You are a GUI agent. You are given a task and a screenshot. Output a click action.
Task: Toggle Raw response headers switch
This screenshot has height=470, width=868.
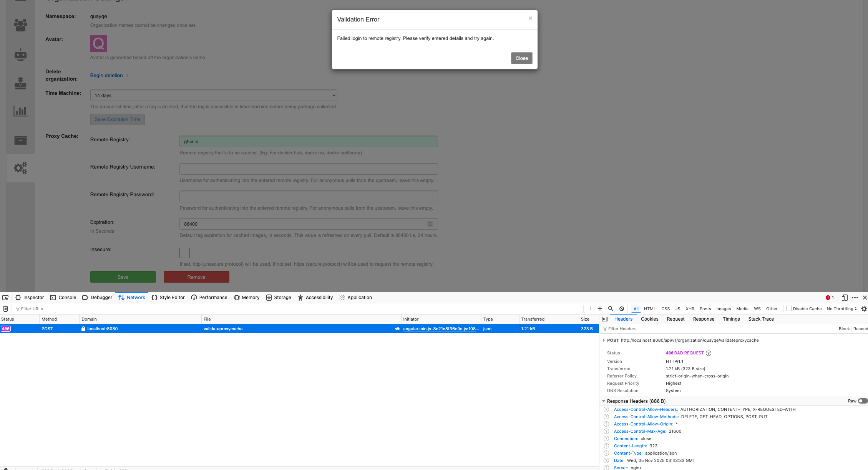pyautogui.click(x=863, y=401)
